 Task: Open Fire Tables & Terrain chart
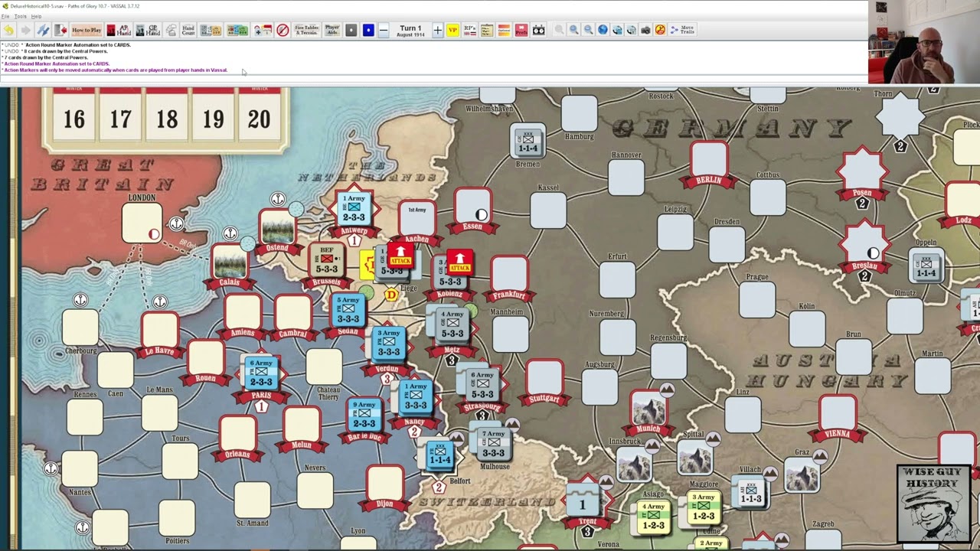tap(307, 30)
